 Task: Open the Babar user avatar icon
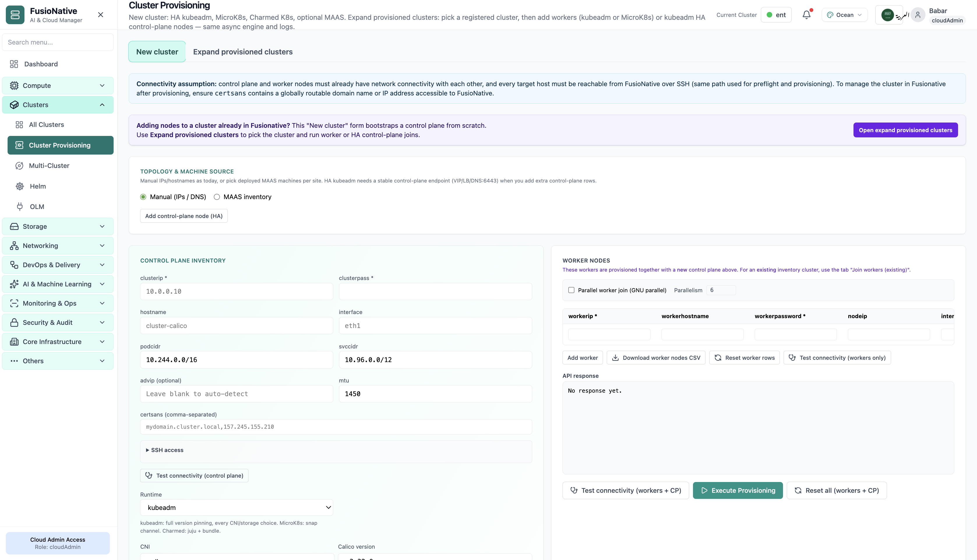tap(918, 15)
